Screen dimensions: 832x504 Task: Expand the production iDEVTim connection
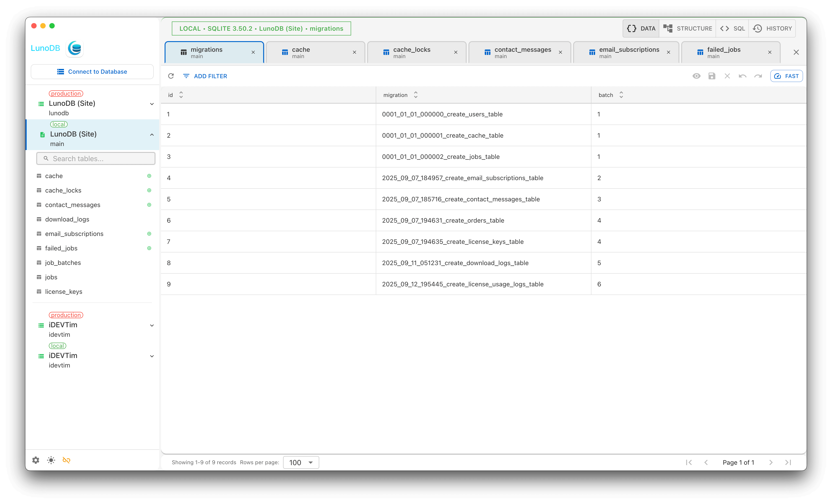click(152, 325)
